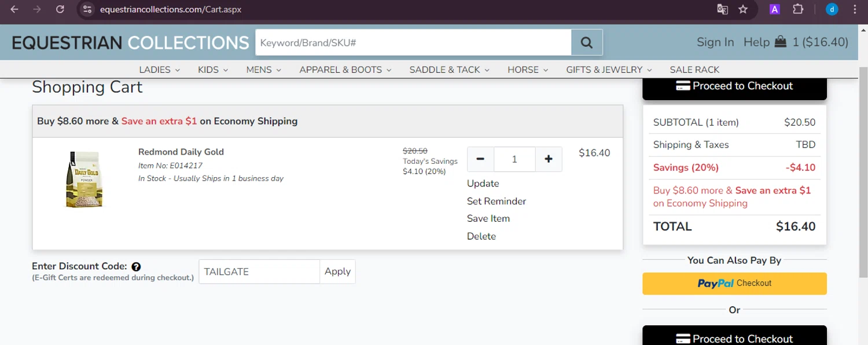Click the translate page icon
Image resolution: width=868 pixels, height=345 pixels.
(722, 9)
